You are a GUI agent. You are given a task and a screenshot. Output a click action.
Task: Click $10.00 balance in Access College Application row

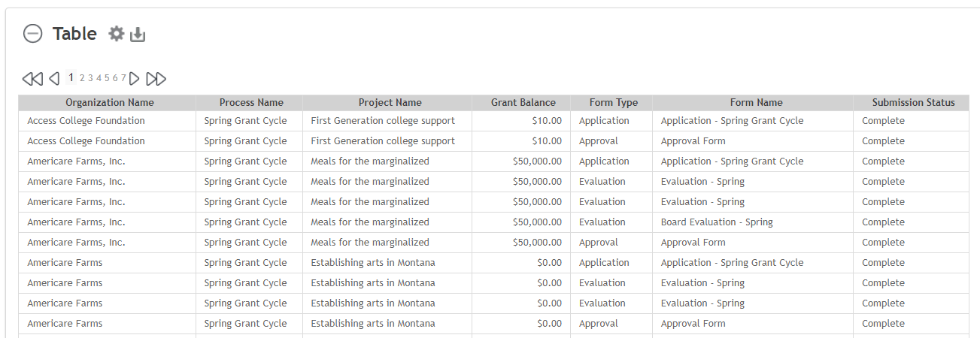(546, 121)
